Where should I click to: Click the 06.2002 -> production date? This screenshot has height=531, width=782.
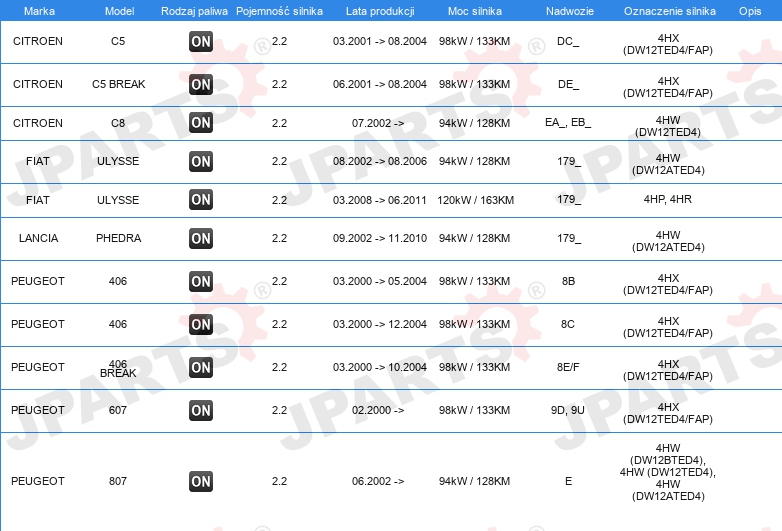coord(378,481)
